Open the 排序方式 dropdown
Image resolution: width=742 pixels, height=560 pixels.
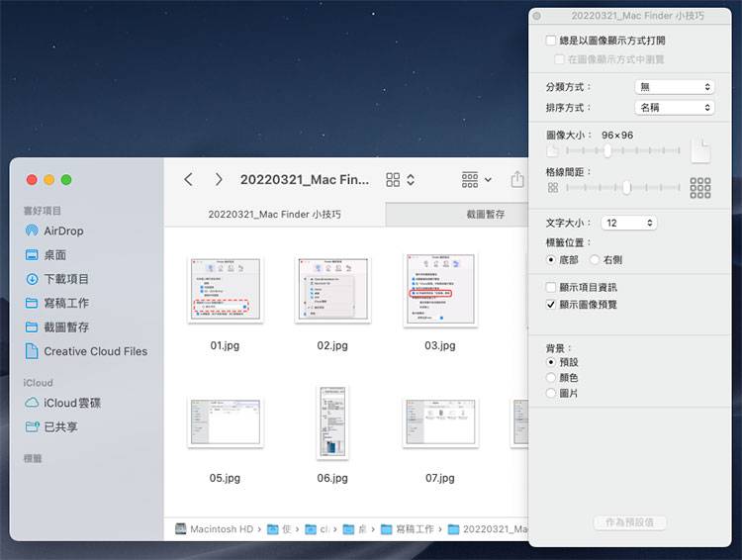[x=674, y=107]
